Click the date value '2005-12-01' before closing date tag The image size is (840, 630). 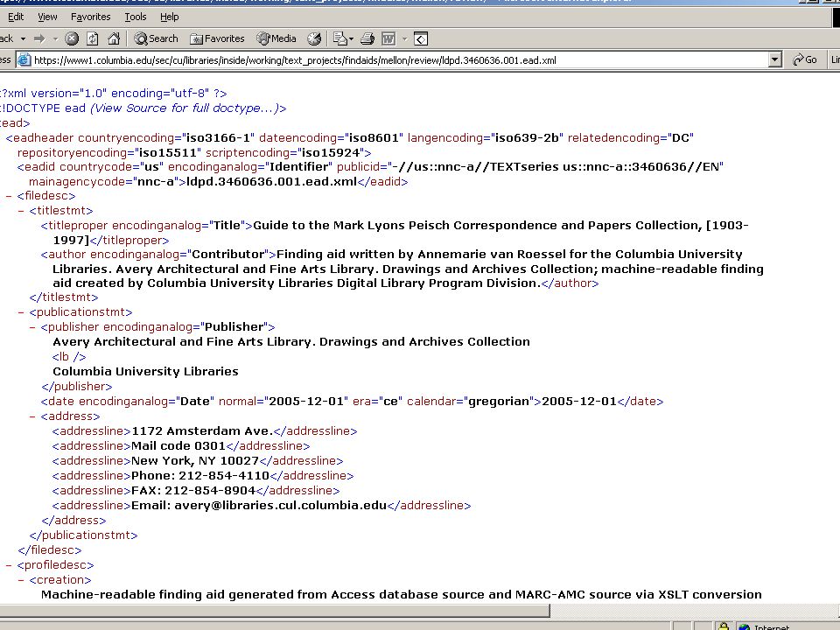pos(579,402)
